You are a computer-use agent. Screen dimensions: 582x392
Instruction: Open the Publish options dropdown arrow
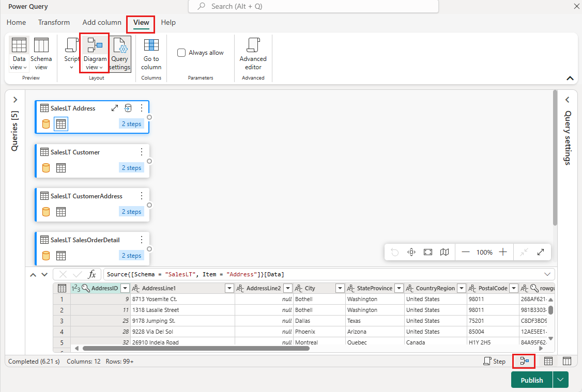point(560,380)
